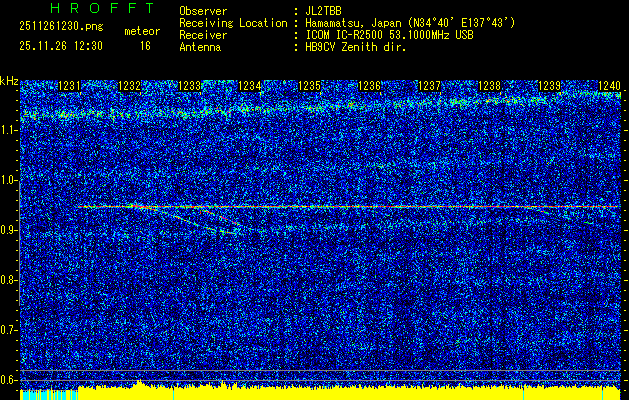Click the meteor count value 16

pyautogui.click(x=145, y=46)
